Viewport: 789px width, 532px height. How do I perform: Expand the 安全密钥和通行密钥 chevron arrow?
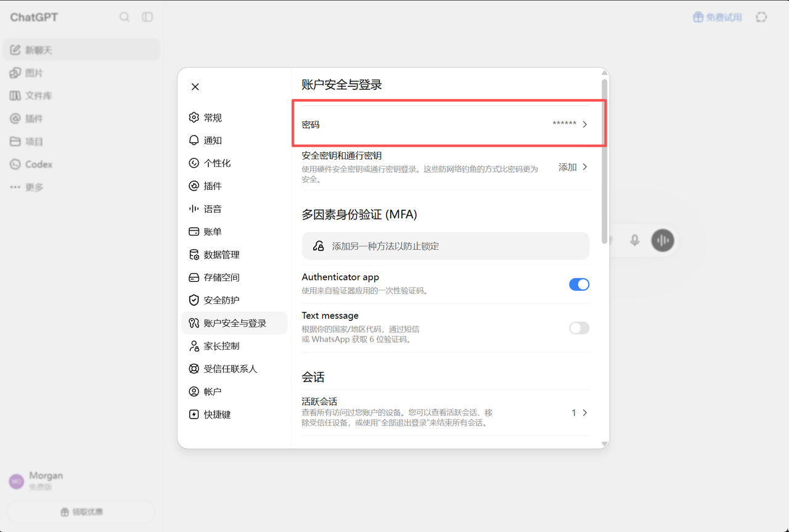585,167
